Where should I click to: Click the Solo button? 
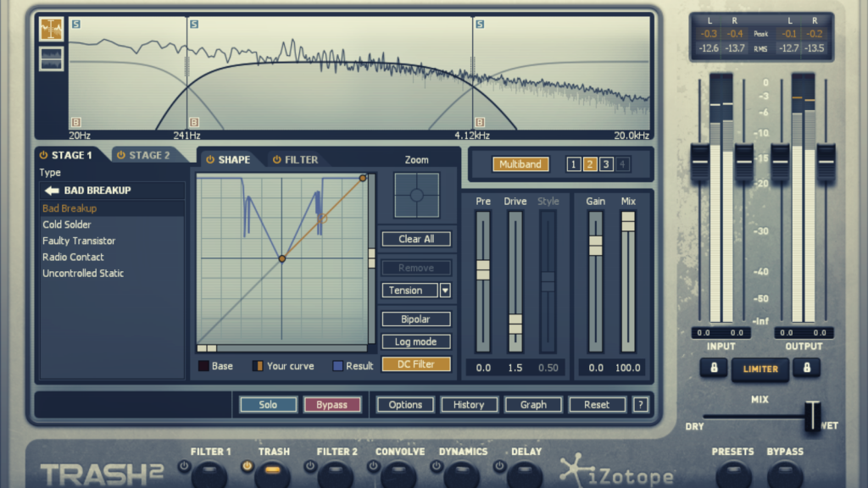click(x=268, y=404)
